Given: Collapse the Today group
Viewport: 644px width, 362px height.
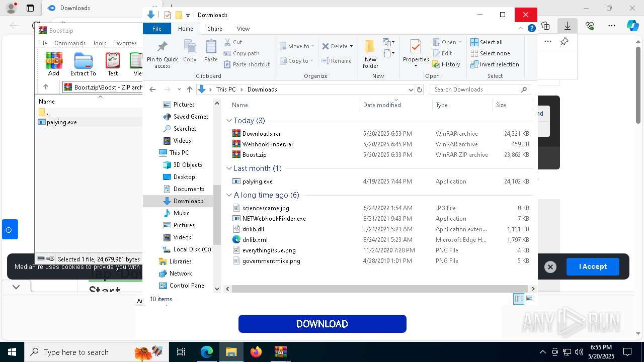Looking at the screenshot, I should [229, 121].
